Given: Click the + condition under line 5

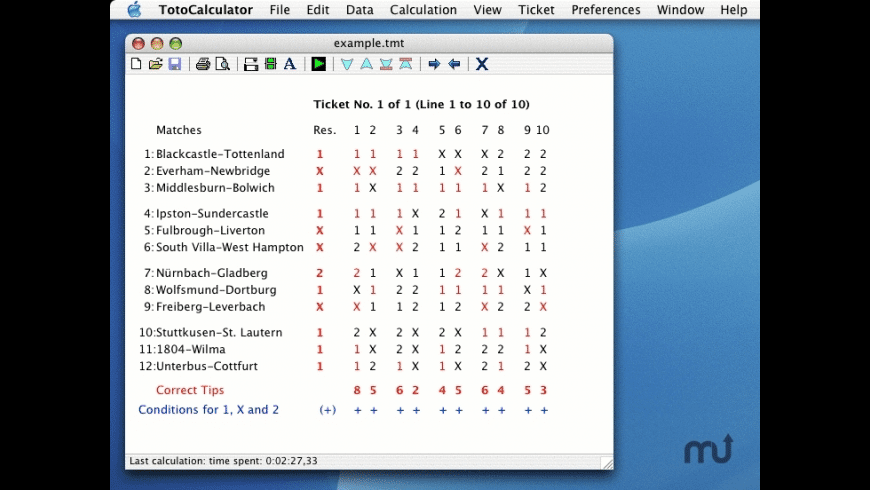Looking at the screenshot, I should pyautogui.click(x=443, y=411).
